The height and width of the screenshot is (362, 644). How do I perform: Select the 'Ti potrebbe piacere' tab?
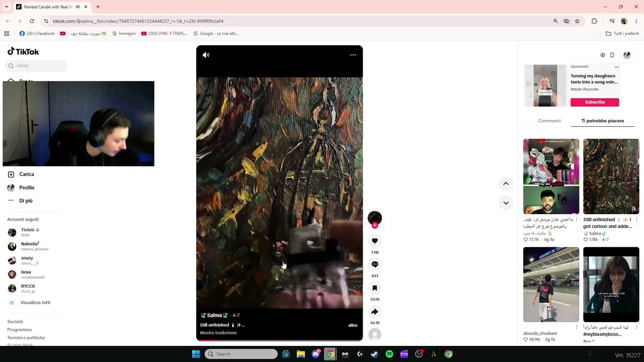(x=603, y=121)
